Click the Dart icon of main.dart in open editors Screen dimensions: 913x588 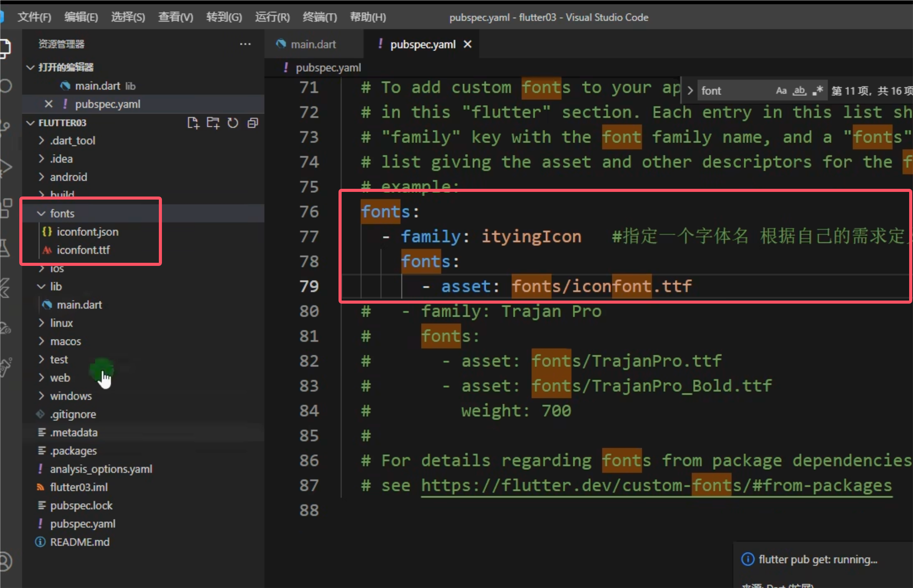(x=65, y=86)
